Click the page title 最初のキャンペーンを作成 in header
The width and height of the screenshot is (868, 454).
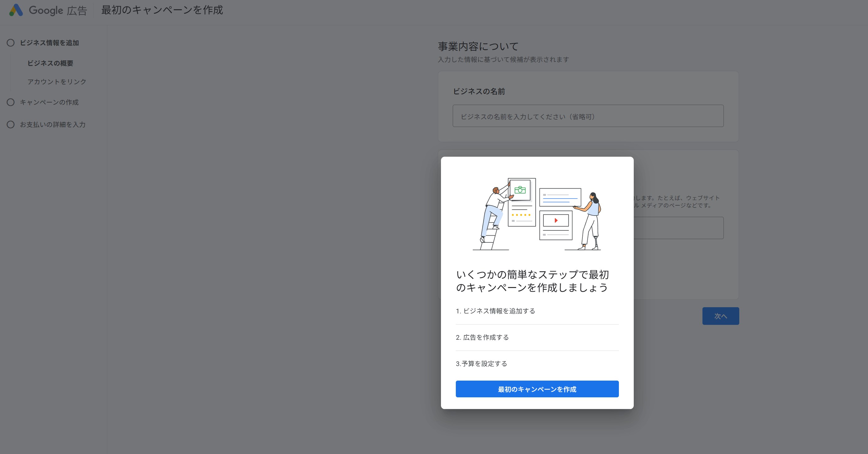click(x=162, y=10)
